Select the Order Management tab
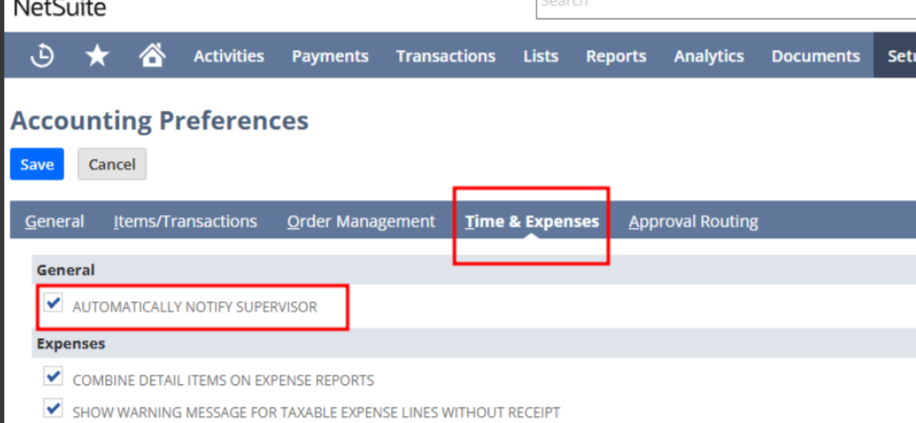 [361, 221]
